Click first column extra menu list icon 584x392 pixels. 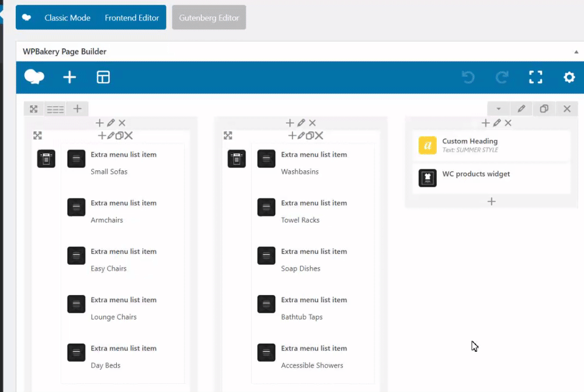click(46, 159)
